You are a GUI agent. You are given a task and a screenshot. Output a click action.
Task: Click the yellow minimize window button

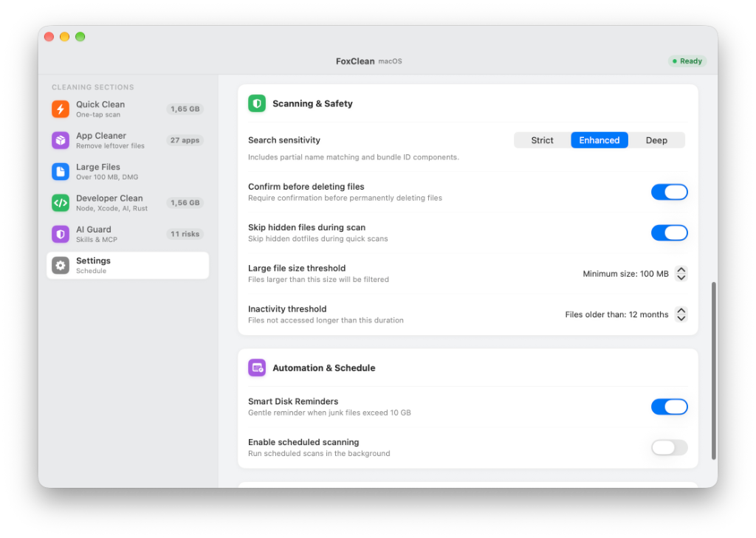(65, 37)
